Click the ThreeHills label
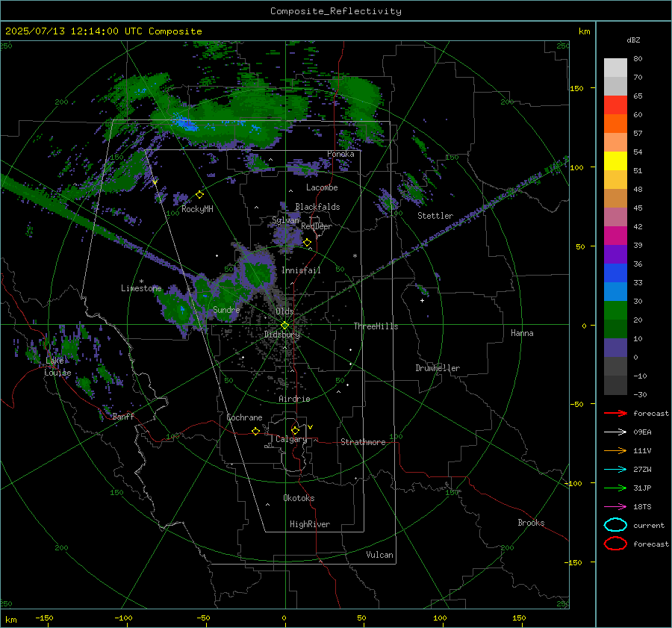 pyautogui.click(x=376, y=326)
